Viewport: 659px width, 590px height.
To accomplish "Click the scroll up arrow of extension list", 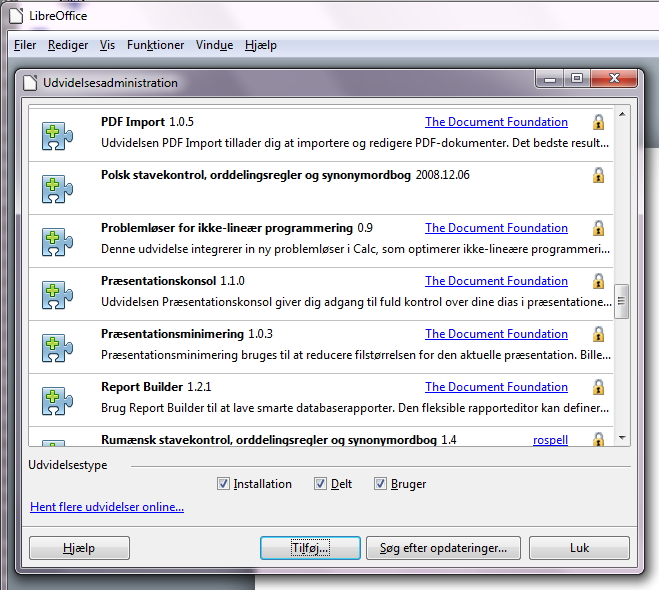I will tap(622, 114).
